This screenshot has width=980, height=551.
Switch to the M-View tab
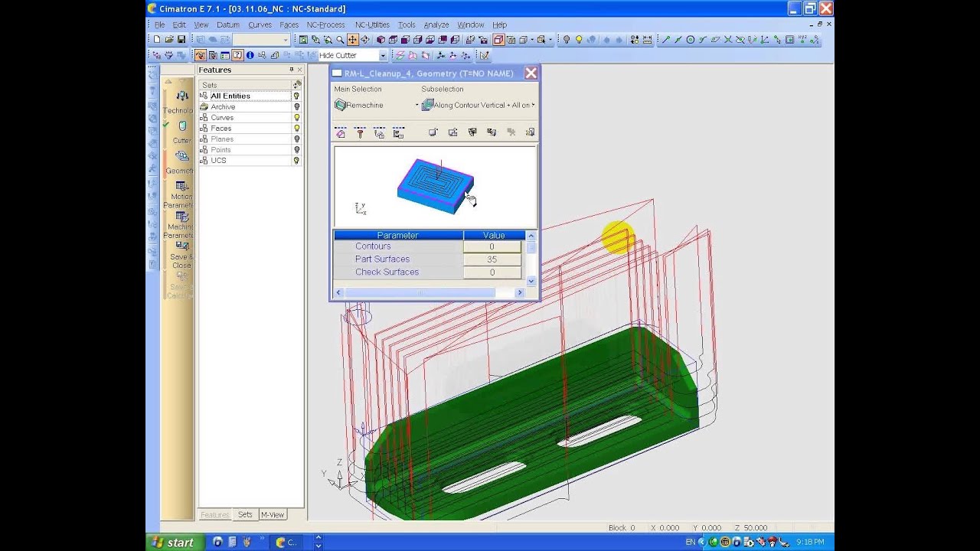click(x=273, y=514)
